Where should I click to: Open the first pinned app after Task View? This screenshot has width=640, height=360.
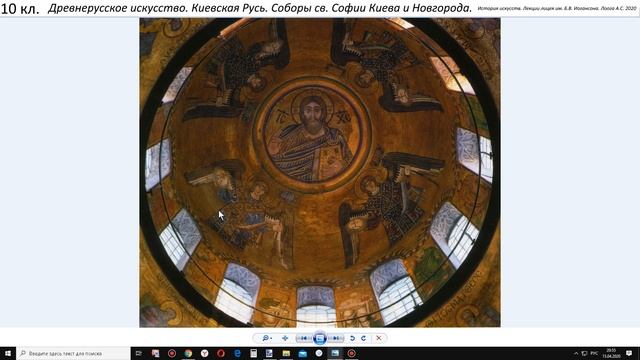click(x=156, y=353)
